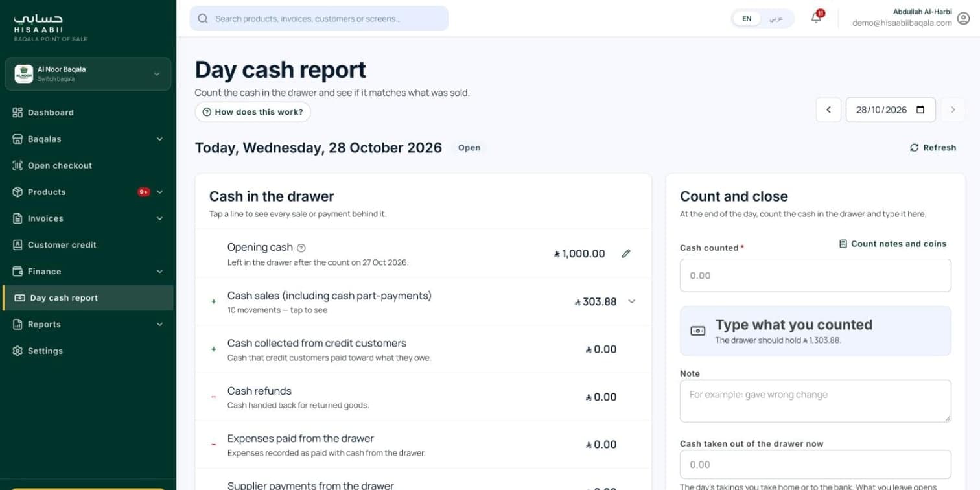
Task: Expand the Baqalas sidebar menu
Action: tap(159, 139)
